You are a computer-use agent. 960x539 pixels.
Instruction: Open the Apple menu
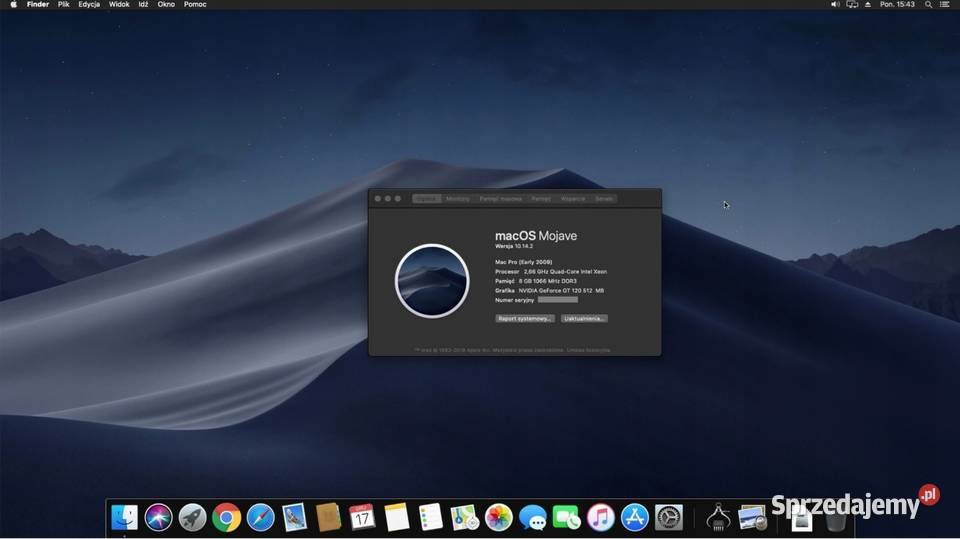(13, 4)
